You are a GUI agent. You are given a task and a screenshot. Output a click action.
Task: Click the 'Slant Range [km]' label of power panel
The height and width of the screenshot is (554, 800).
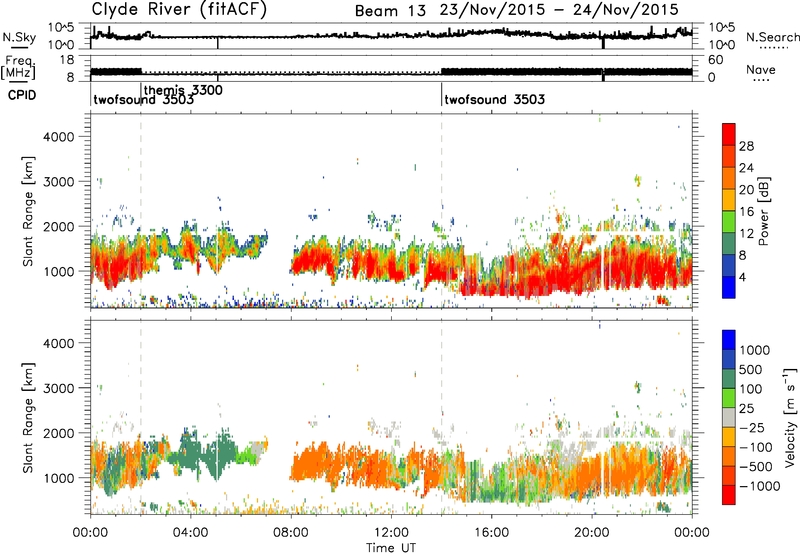coord(28,211)
